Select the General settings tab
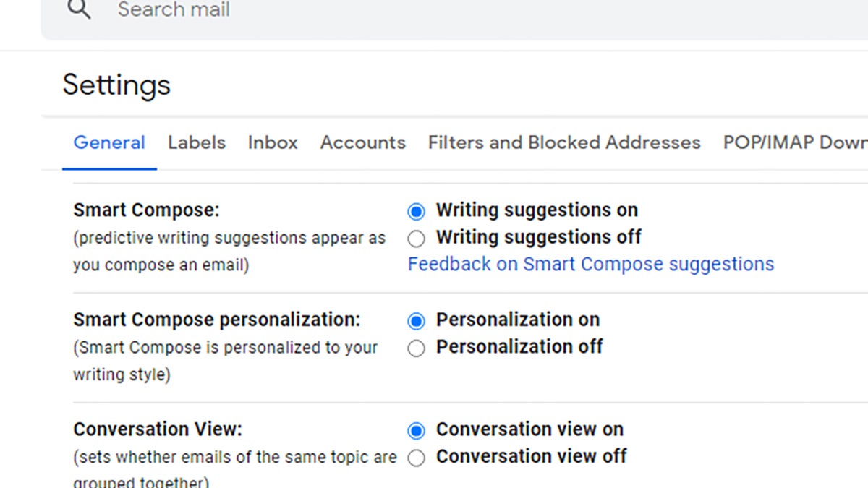Viewport: 868px width, 488px height. (x=109, y=142)
